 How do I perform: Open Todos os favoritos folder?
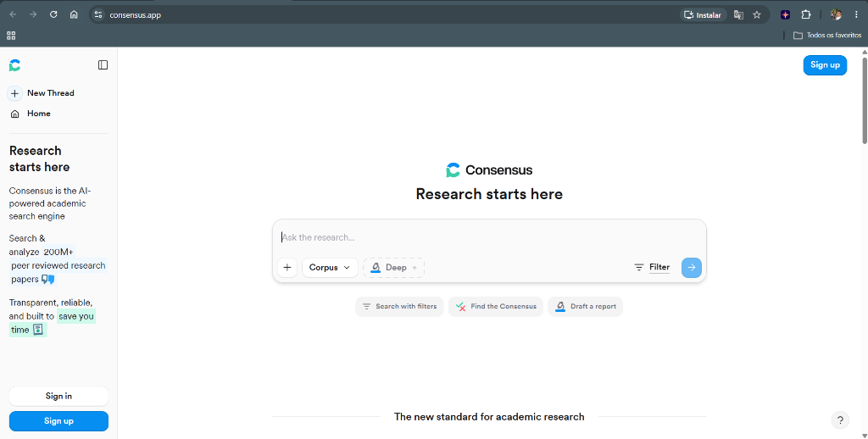[x=827, y=36]
